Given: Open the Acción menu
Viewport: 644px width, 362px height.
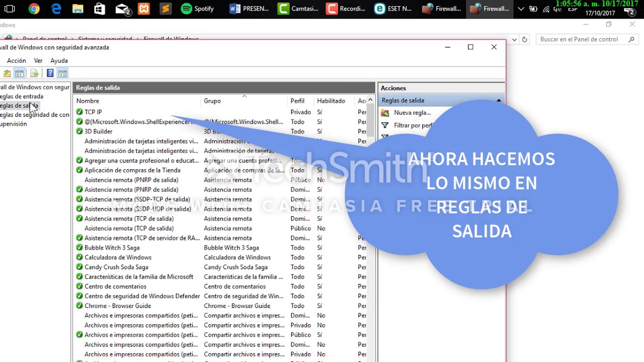Looking at the screenshot, I should coord(16,60).
